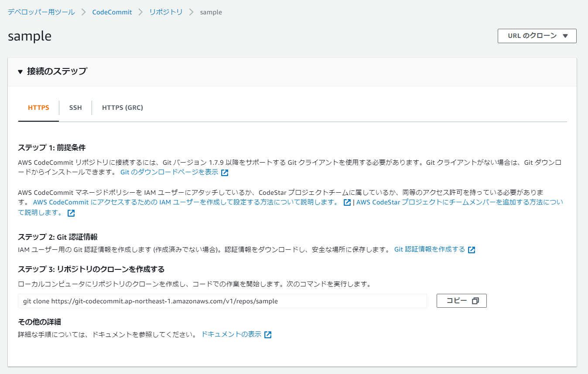The height and width of the screenshot is (374, 588).
Task: Open the ドキュメントの表示 link
Action: point(231,334)
